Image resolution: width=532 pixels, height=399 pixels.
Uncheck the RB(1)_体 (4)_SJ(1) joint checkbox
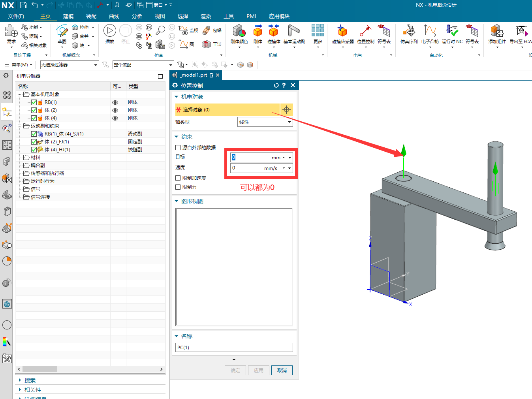[34, 134]
